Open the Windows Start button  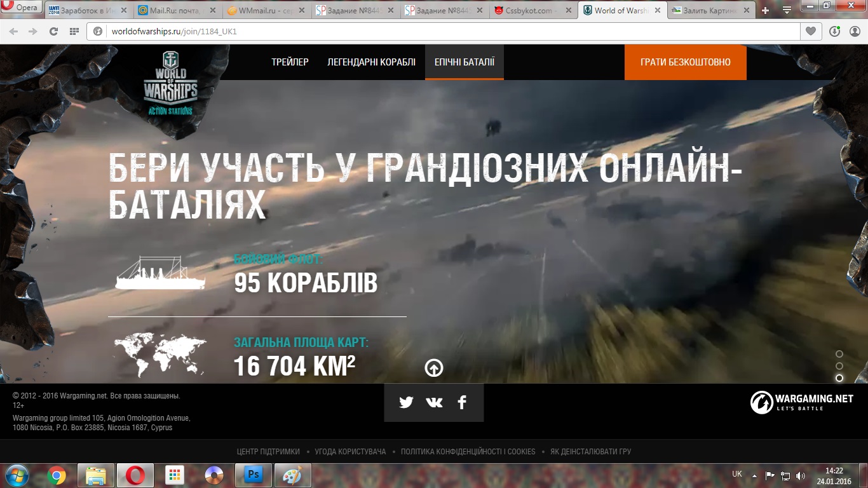(16, 475)
